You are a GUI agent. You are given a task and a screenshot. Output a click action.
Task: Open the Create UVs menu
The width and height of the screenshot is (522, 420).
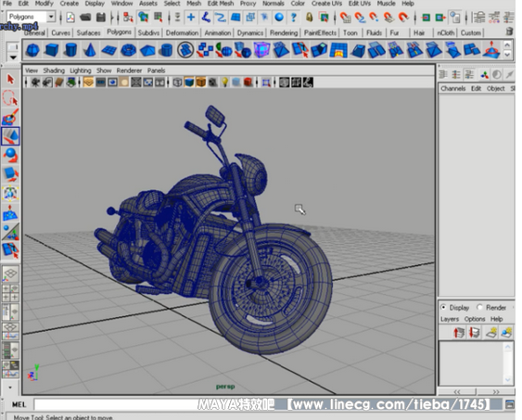(x=326, y=4)
